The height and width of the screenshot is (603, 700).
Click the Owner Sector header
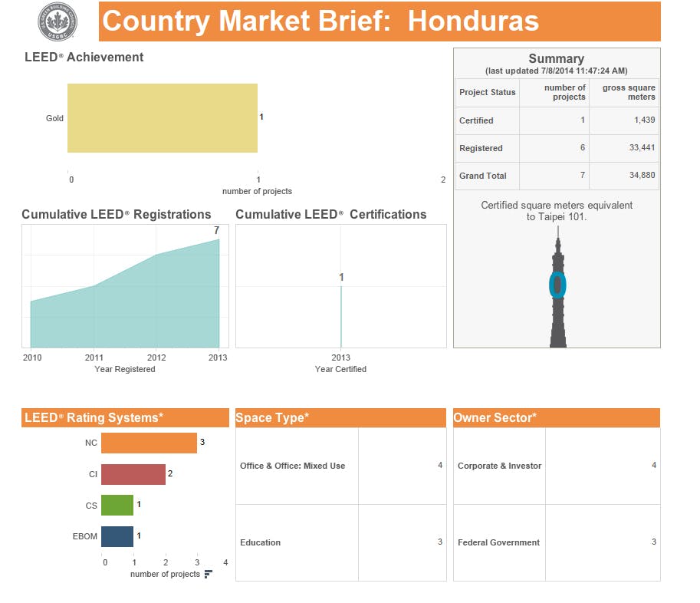point(556,418)
